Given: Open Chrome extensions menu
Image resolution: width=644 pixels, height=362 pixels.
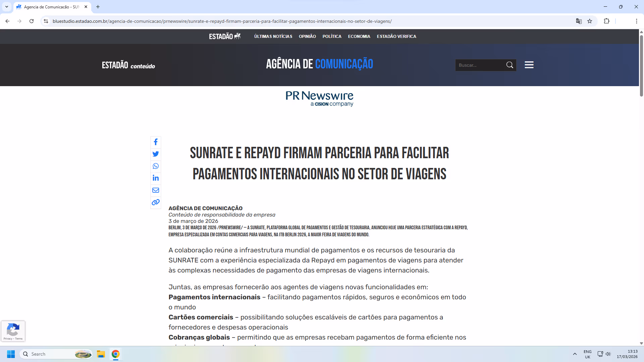Looking at the screenshot, I should click(x=606, y=21).
